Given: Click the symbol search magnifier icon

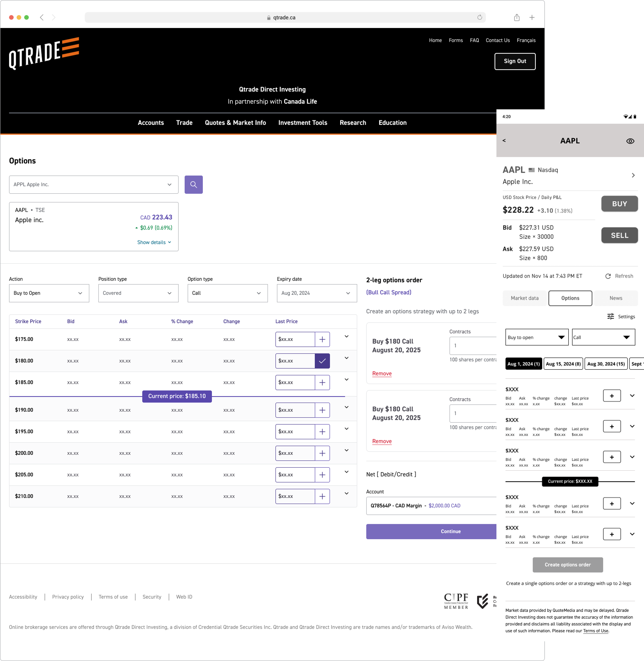Looking at the screenshot, I should (x=193, y=184).
